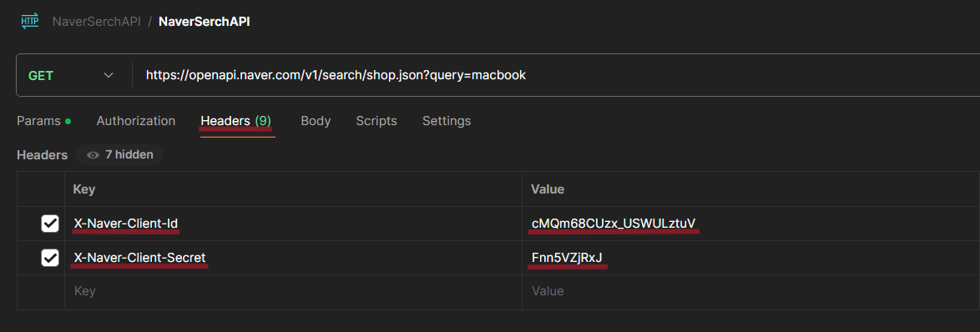Select the bold NaverSerchAPI request name

[x=205, y=21]
